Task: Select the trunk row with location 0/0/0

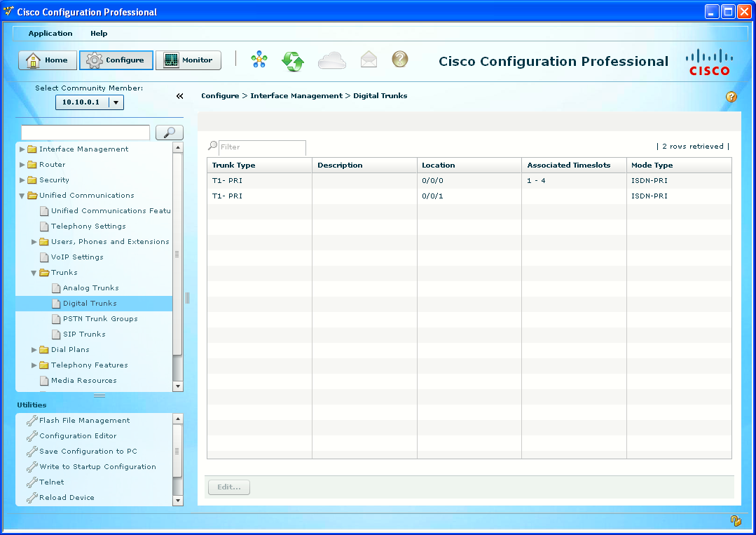Action: tap(469, 180)
